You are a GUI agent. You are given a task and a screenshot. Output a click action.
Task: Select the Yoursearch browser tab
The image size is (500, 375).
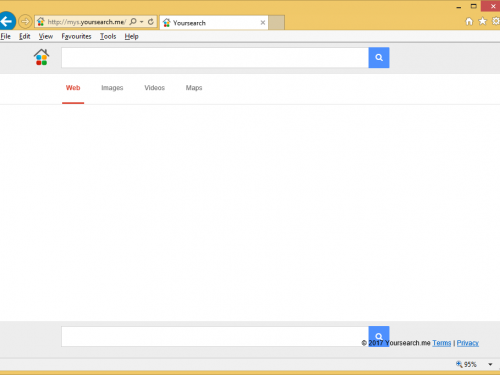214,23
